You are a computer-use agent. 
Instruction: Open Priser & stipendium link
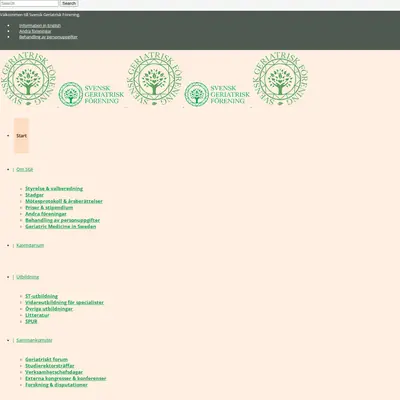pyautogui.click(x=49, y=208)
